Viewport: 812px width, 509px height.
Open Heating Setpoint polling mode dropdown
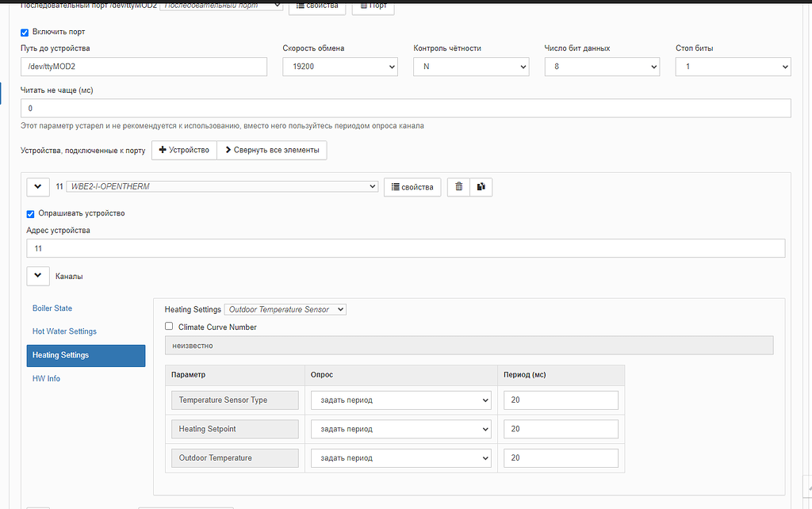point(400,429)
